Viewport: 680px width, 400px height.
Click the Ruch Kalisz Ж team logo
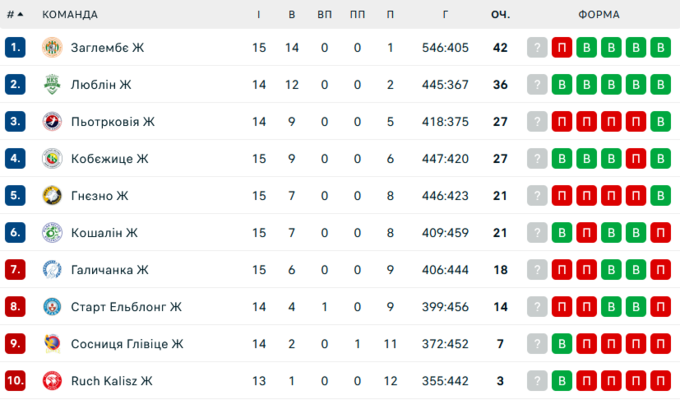pos(52,381)
